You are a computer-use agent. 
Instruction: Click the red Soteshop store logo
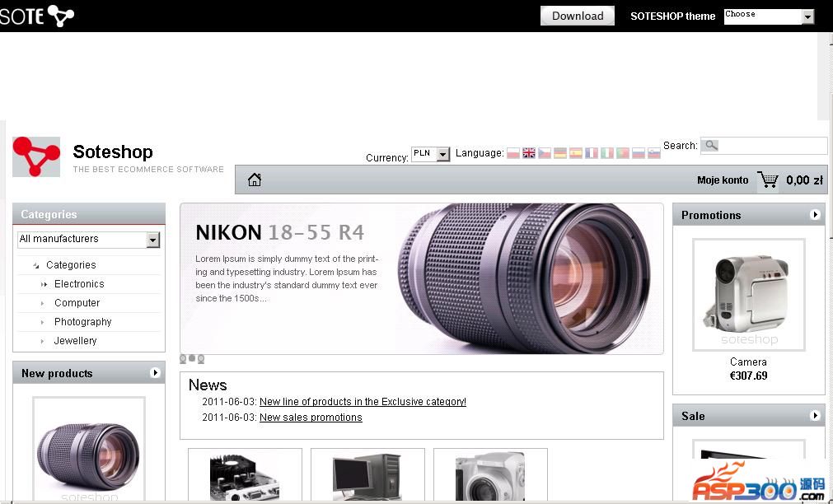(36, 156)
